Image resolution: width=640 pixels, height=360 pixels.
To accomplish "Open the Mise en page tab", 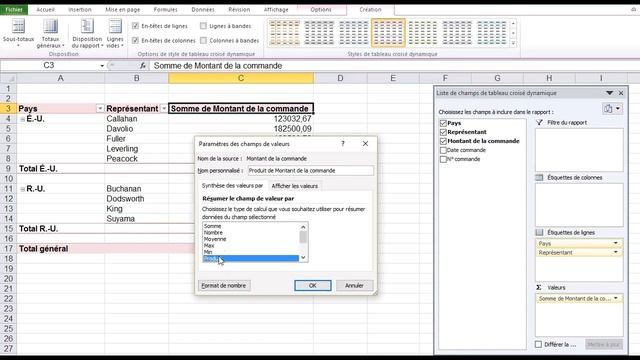I will click(x=122, y=9).
